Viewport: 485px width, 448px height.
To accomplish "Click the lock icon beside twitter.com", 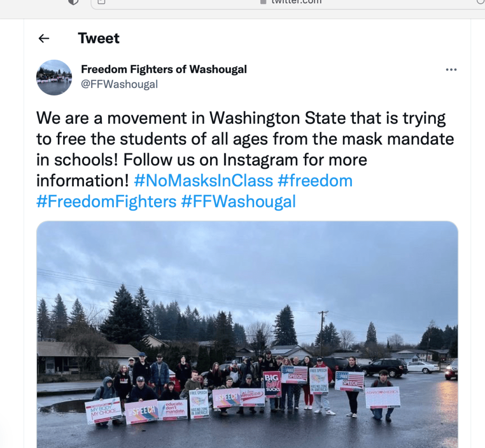I will point(263,2).
